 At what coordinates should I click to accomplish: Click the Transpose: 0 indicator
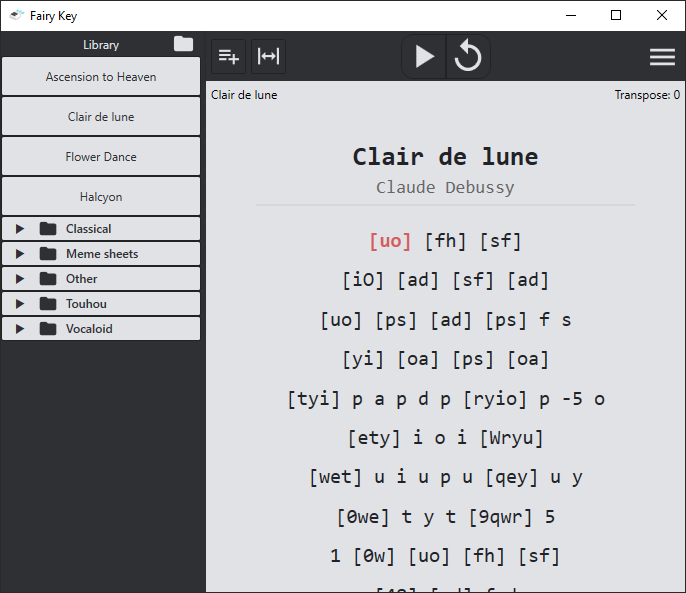(647, 95)
